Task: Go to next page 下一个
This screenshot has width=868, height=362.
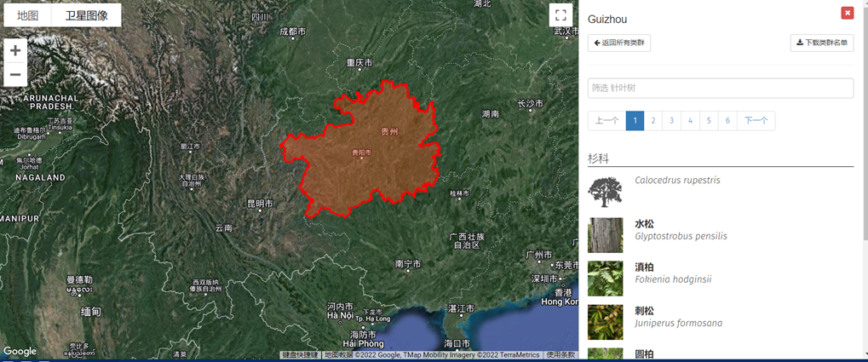Action: [756, 121]
